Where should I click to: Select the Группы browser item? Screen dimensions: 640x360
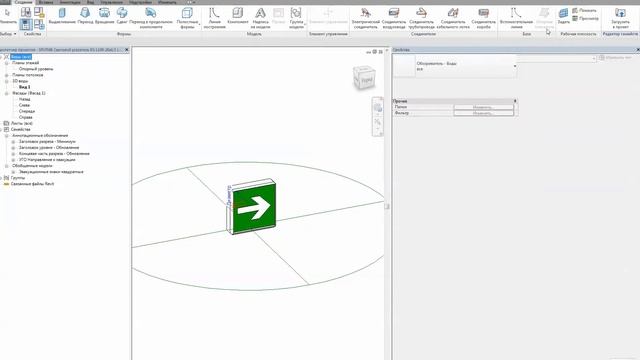tap(18, 178)
